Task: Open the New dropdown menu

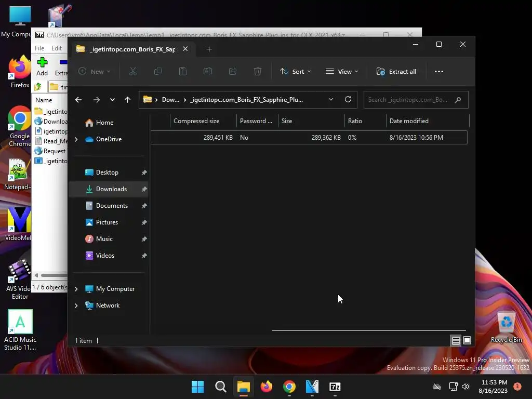Action: pos(95,72)
